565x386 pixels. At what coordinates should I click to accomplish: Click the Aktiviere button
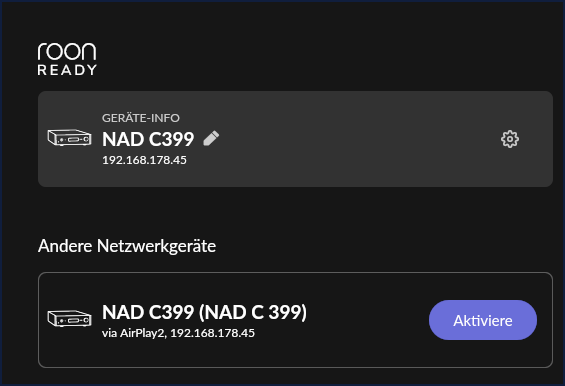483,320
